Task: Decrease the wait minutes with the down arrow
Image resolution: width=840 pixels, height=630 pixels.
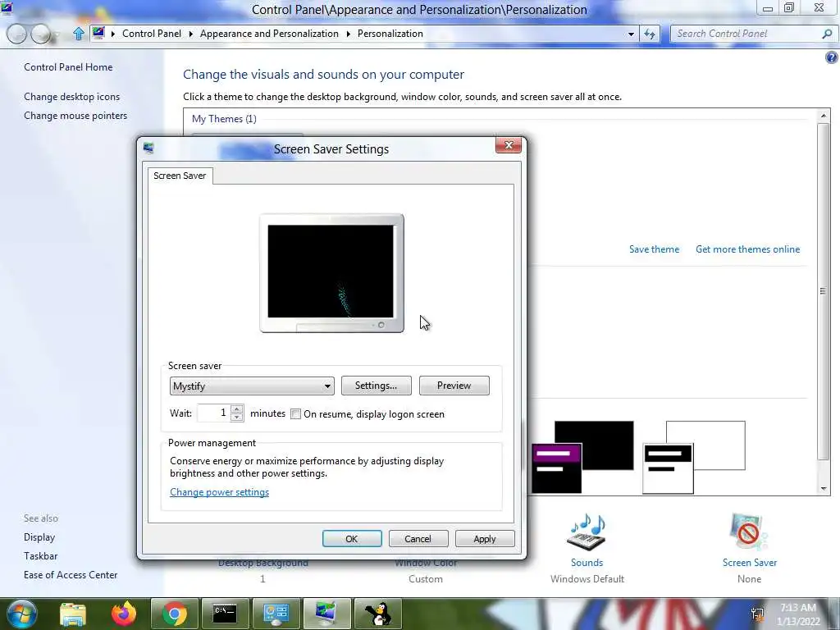Action: click(237, 418)
